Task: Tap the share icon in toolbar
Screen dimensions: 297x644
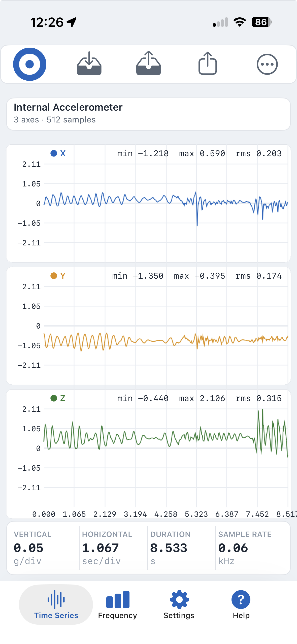Action: [x=208, y=63]
